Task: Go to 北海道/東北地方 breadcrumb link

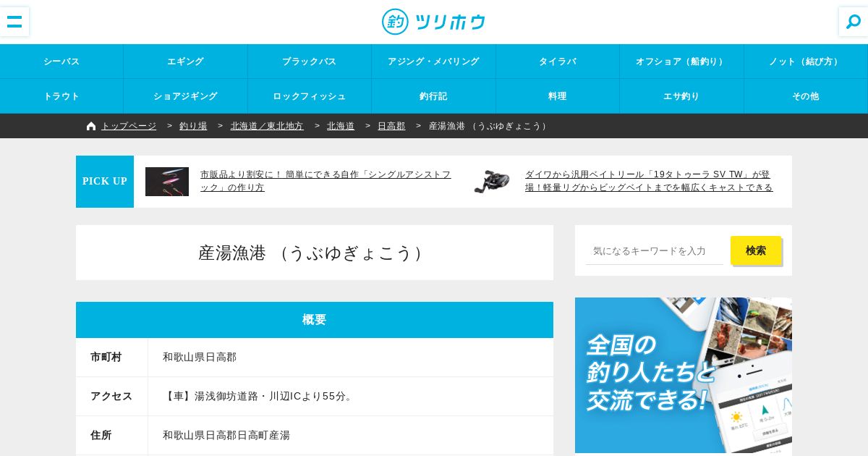Action: [x=267, y=126]
